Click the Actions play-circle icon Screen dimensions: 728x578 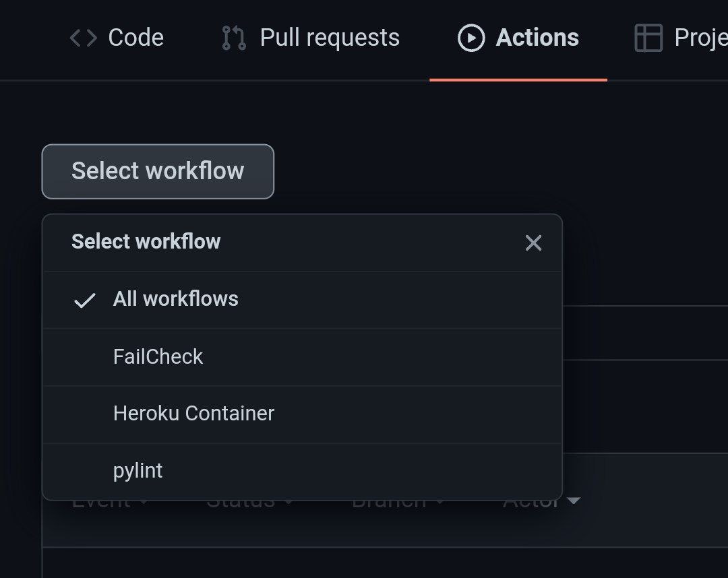click(471, 38)
